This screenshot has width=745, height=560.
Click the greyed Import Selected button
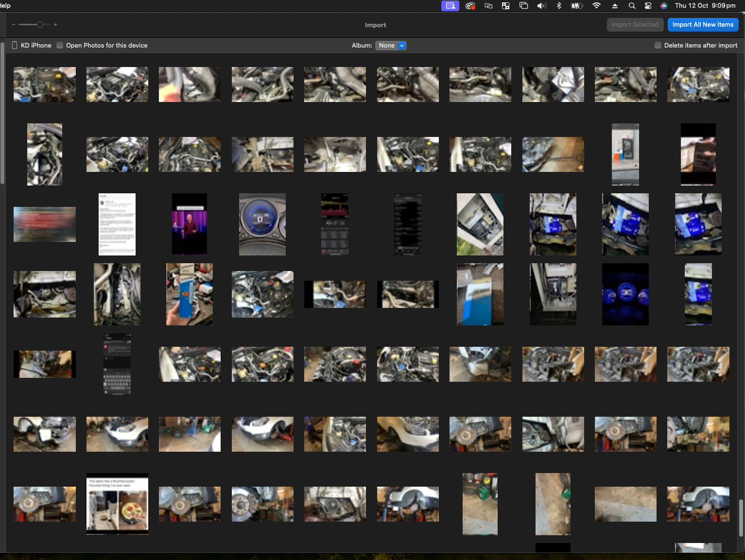coord(635,25)
